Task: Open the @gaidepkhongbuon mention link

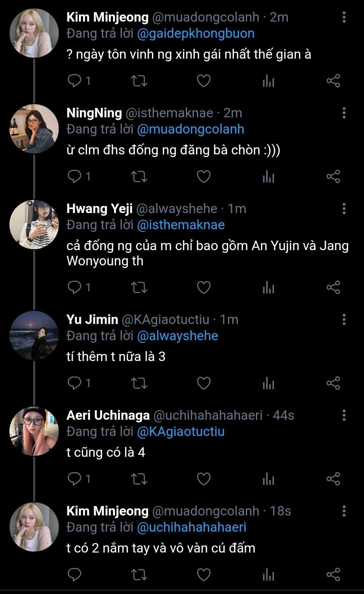Action: point(195,34)
